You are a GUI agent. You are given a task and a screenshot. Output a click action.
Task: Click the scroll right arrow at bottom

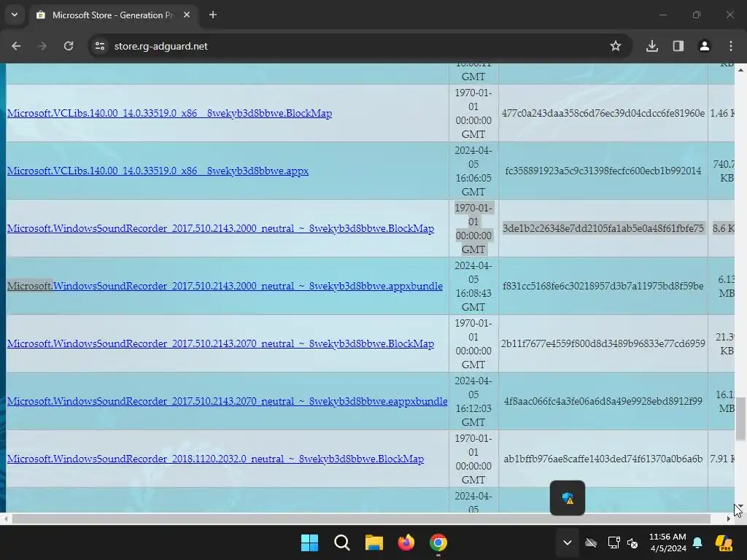coord(729,518)
